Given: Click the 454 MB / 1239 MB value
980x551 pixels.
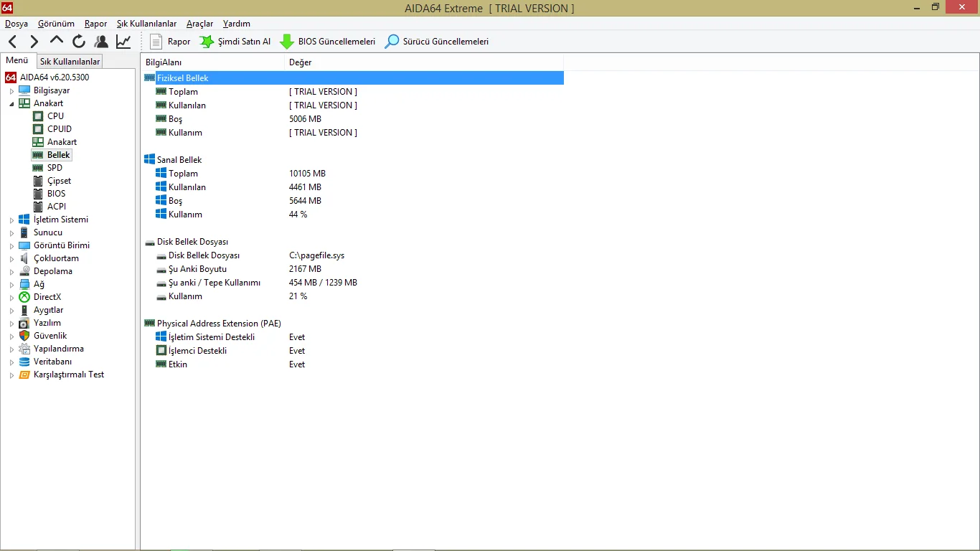Looking at the screenshot, I should 323,283.
